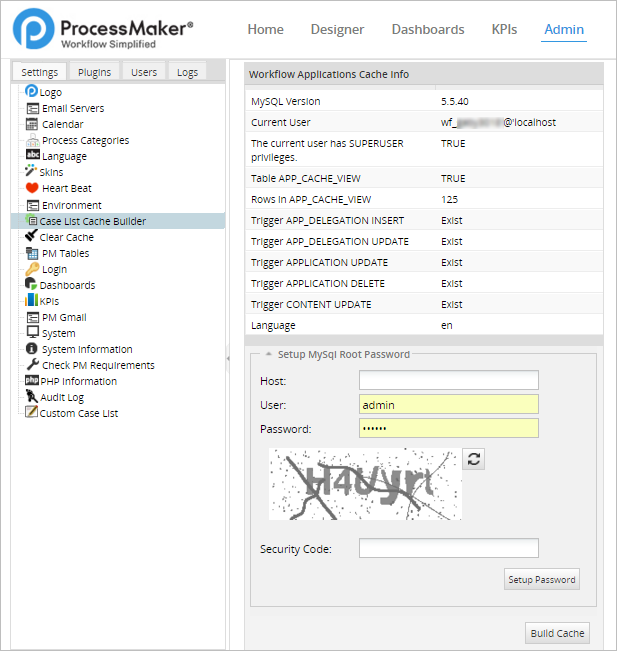Select Audit Log in settings list
Viewport: 617px width, 651px height.
(62, 397)
